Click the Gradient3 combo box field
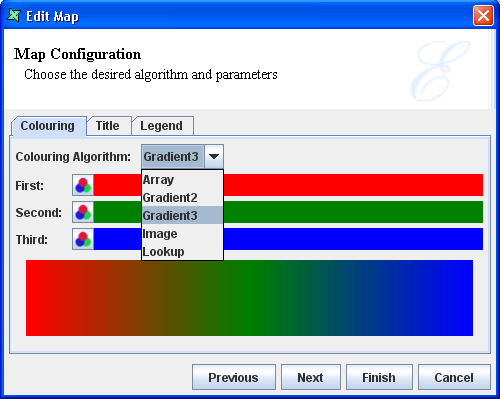 pyautogui.click(x=173, y=156)
